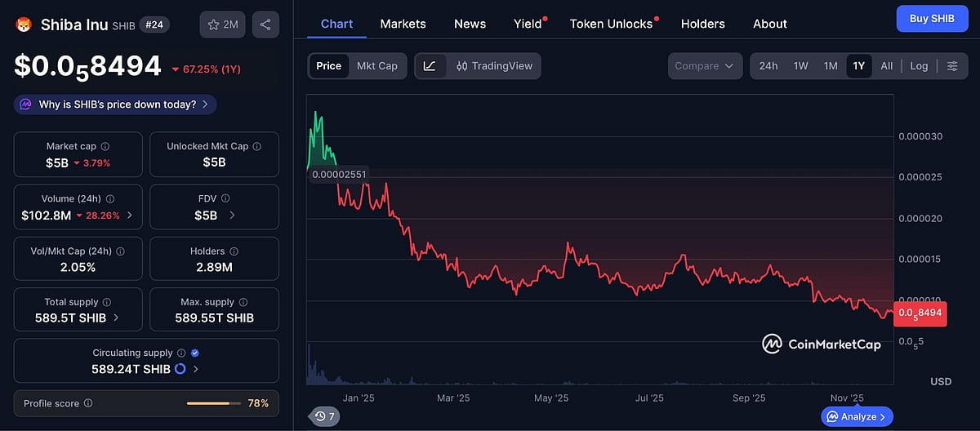The width and height of the screenshot is (980, 431).
Task: Open the Compare dropdown
Action: 705,66
